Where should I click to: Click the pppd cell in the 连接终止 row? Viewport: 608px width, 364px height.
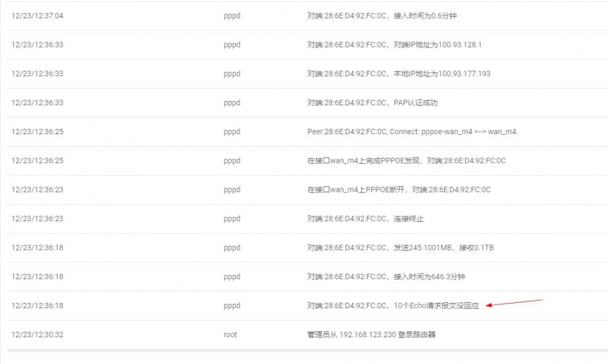coord(232,219)
